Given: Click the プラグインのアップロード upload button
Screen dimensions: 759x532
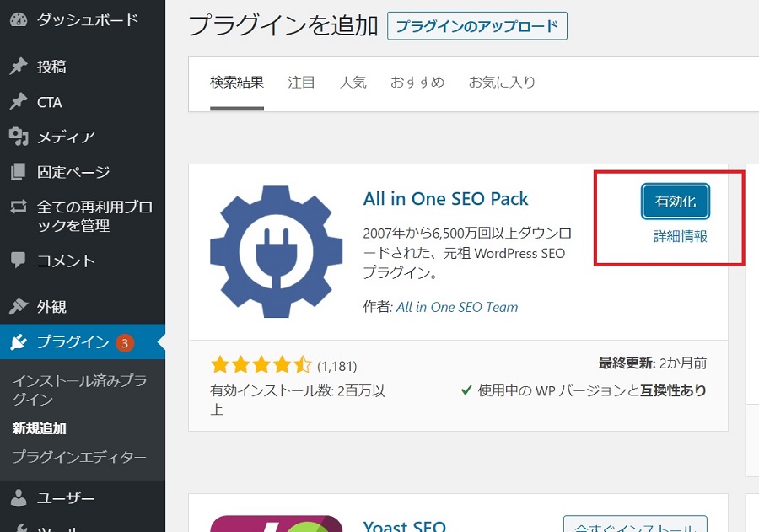Looking at the screenshot, I should [476, 26].
